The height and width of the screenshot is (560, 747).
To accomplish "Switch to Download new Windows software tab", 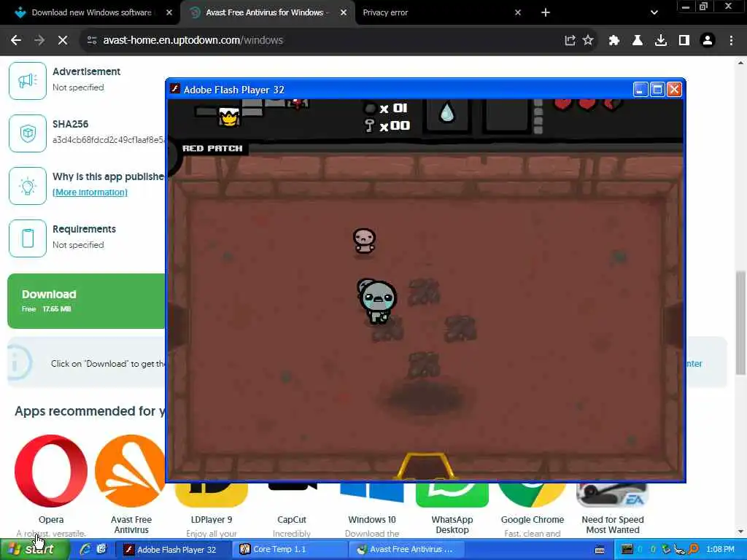I will pyautogui.click(x=90, y=12).
